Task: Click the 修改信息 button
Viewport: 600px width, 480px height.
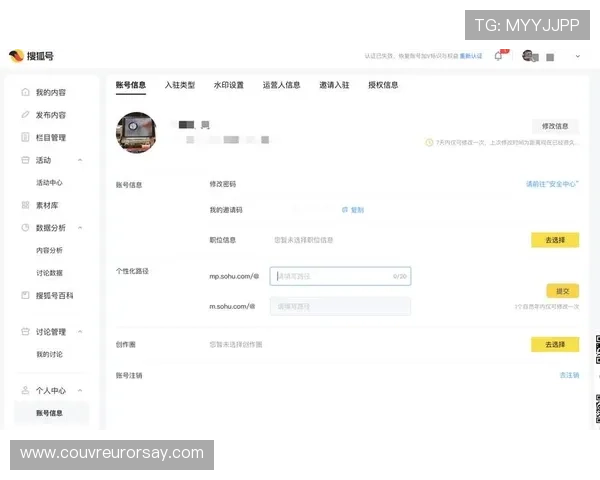Action: pos(555,126)
